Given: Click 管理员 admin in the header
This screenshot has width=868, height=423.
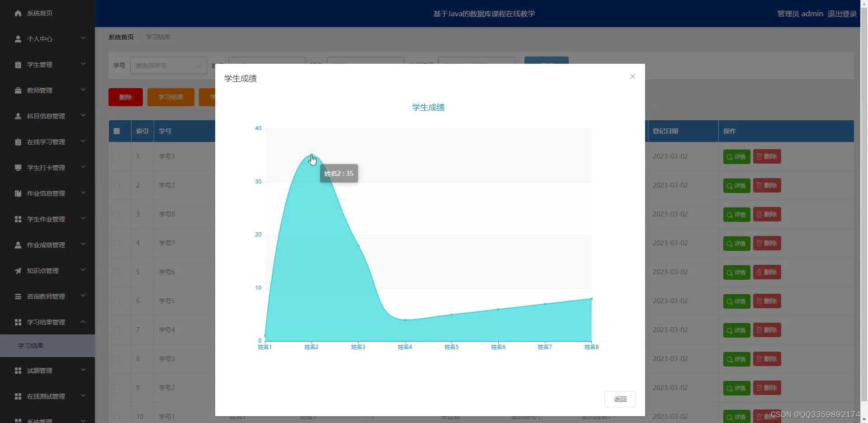Looking at the screenshot, I should (800, 14).
